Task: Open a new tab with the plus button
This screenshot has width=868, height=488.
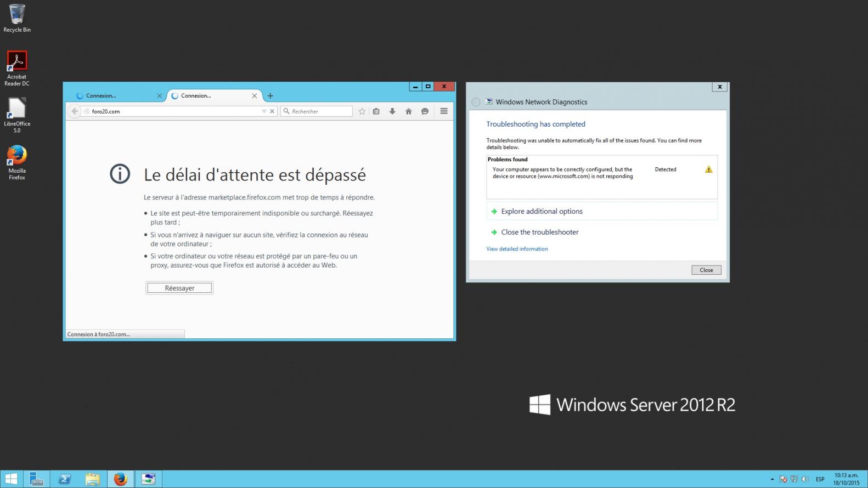Action: [270, 96]
